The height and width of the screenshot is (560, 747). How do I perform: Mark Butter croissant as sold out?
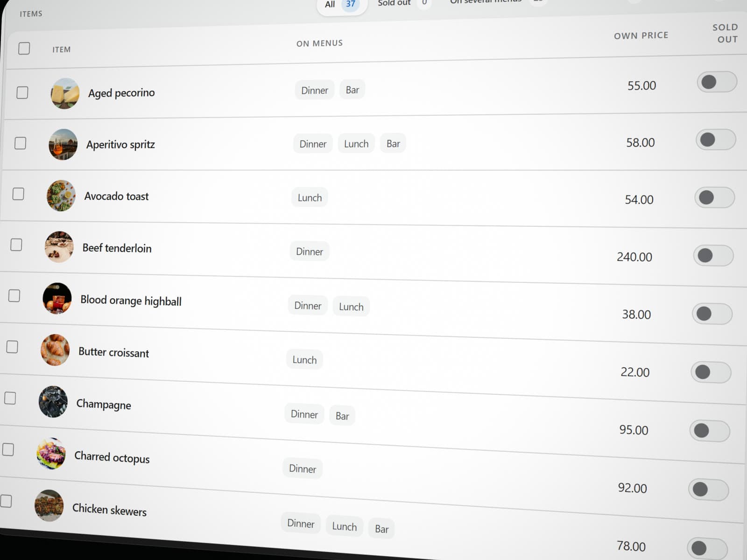coord(711,372)
